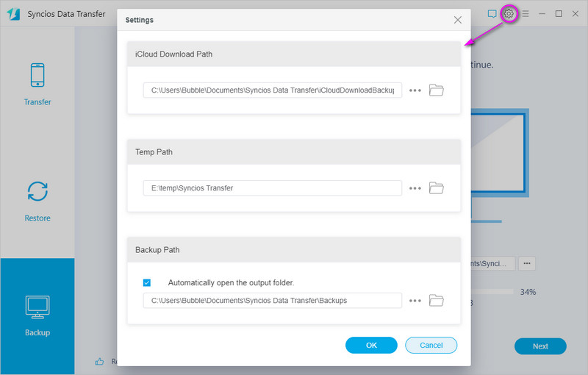Click the thumbs-up icon at bottom left

click(99, 362)
